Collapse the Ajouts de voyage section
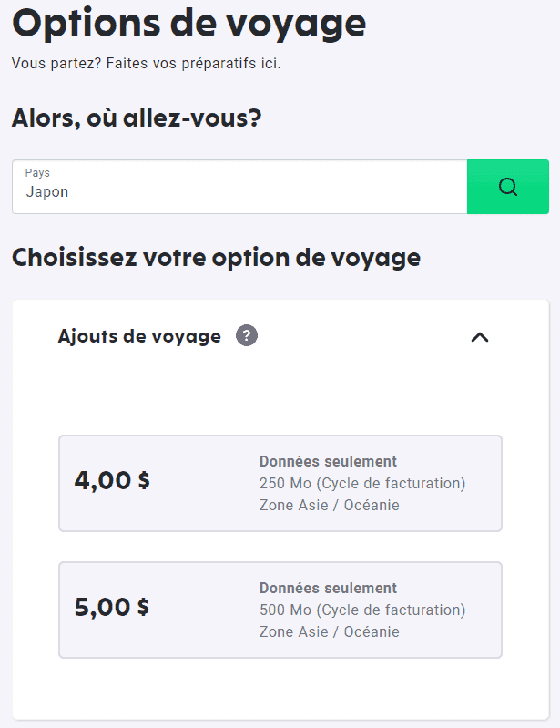 click(x=480, y=337)
